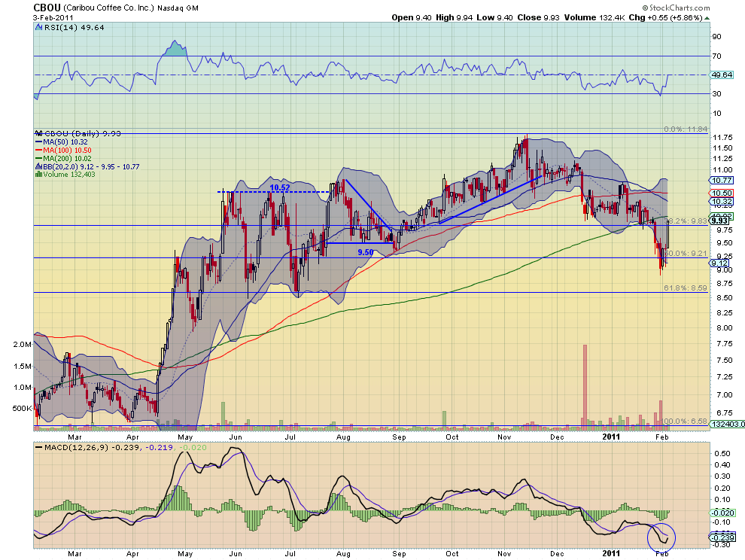
Task: Click the candlestick icon beside CBOU (Daily)
Action: point(39,133)
